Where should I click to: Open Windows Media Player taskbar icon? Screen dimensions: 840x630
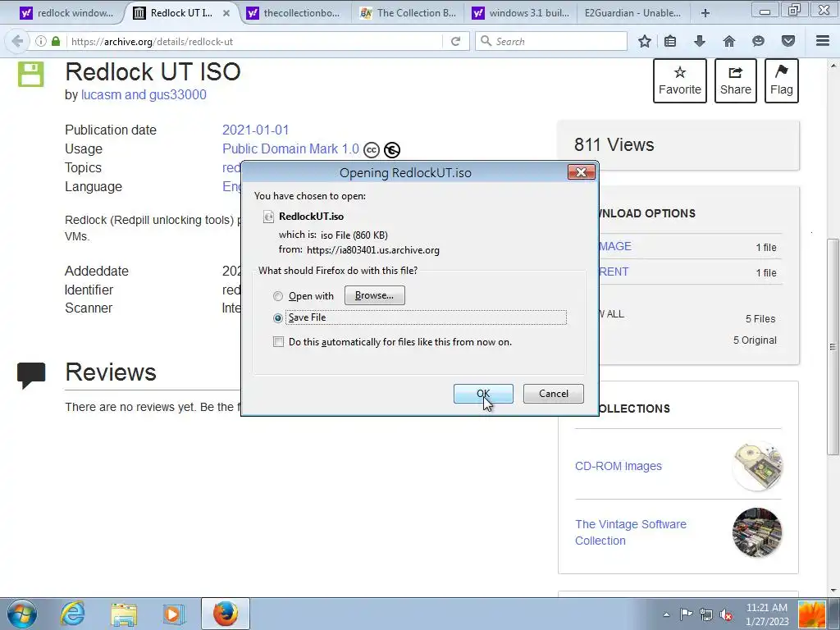pos(173,614)
